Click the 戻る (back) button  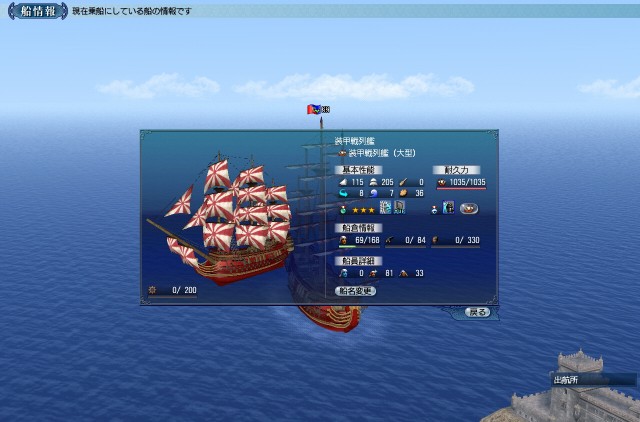(477, 312)
